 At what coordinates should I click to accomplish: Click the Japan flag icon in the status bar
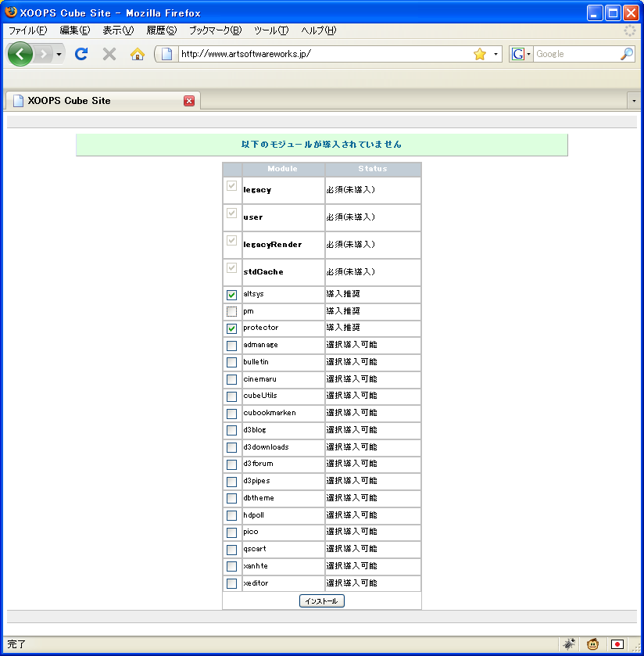pyautogui.click(x=617, y=644)
